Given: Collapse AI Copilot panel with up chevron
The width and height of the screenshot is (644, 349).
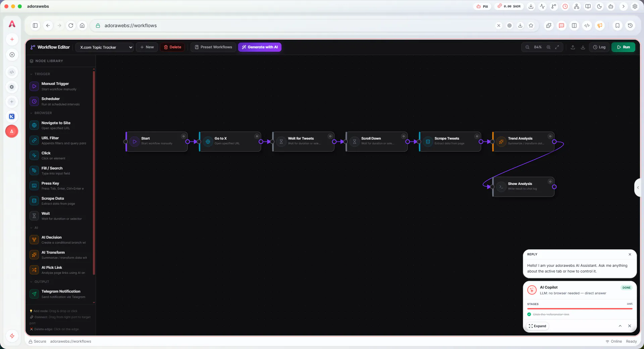Looking at the screenshot, I should (x=620, y=326).
